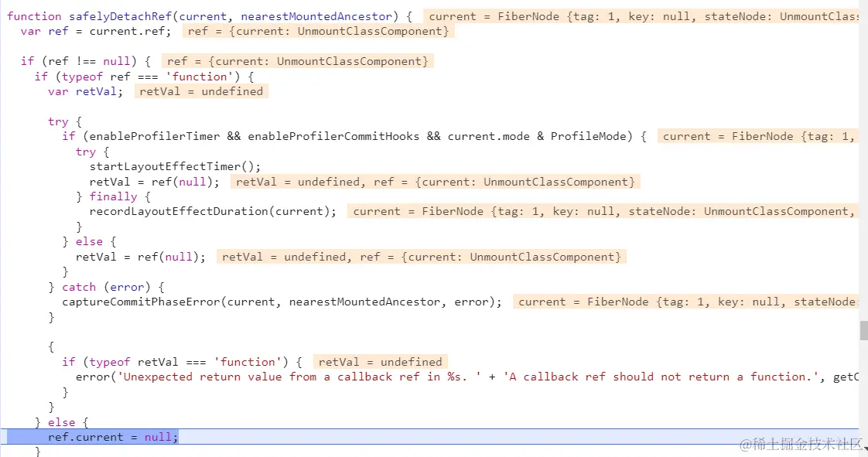Click 'if (ref !== null) {' line
This screenshot has width=868, height=457.
pyautogui.click(x=86, y=61)
